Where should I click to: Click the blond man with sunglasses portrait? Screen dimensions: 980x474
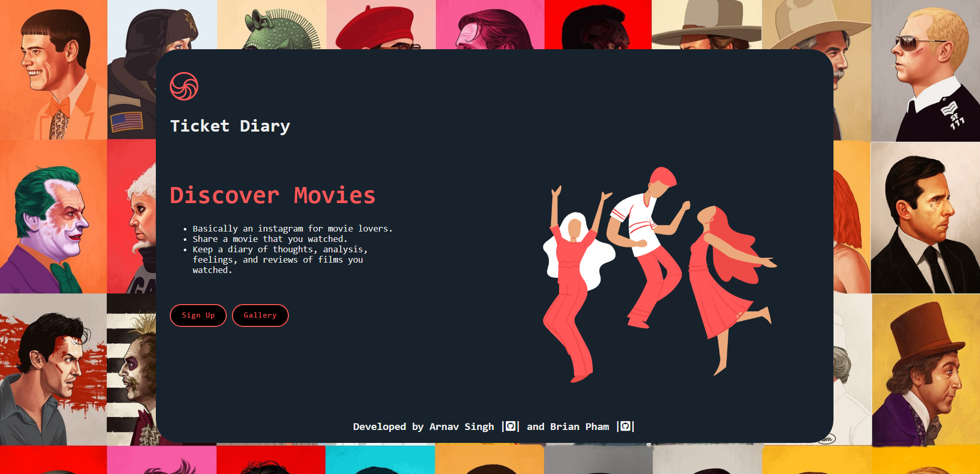pyautogui.click(x=926, y=70)
